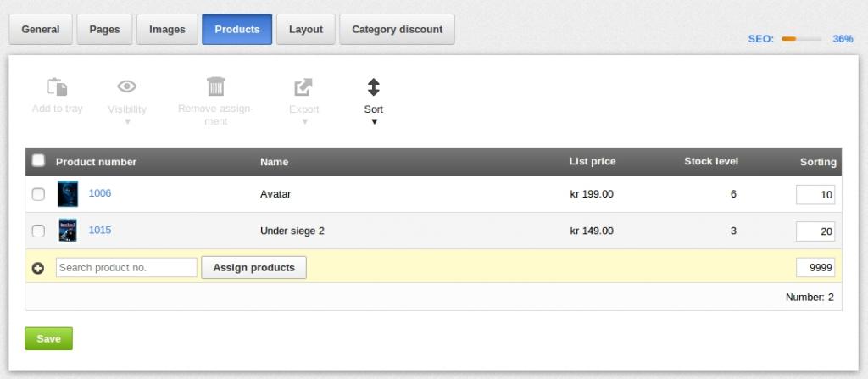Click the Assign products button

(x=253, y=268)
